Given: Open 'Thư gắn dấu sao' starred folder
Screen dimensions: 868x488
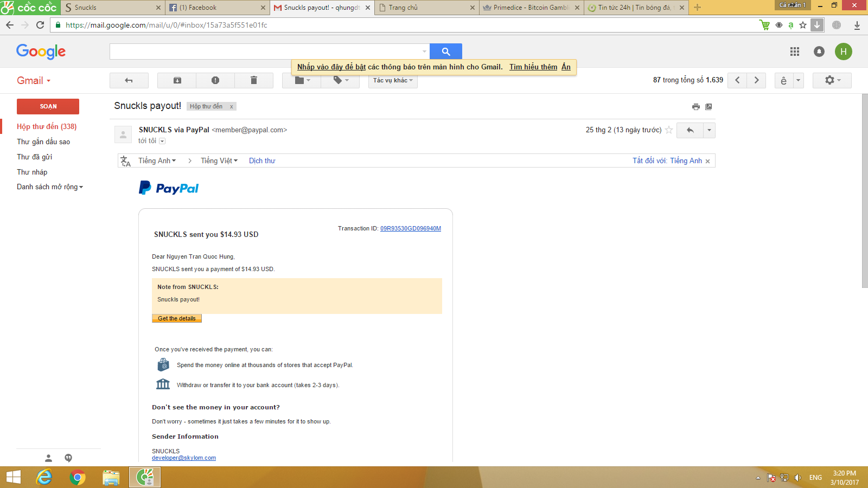Looking at the screenshot, I should click(x=43, y=142).
